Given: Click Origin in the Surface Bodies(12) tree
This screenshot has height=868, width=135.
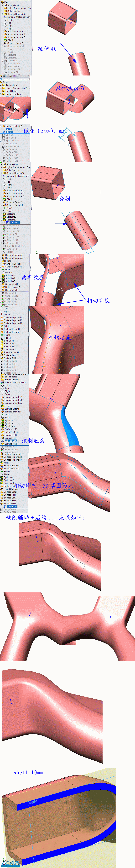Looking at the screenshot, I should coord(7,394).
